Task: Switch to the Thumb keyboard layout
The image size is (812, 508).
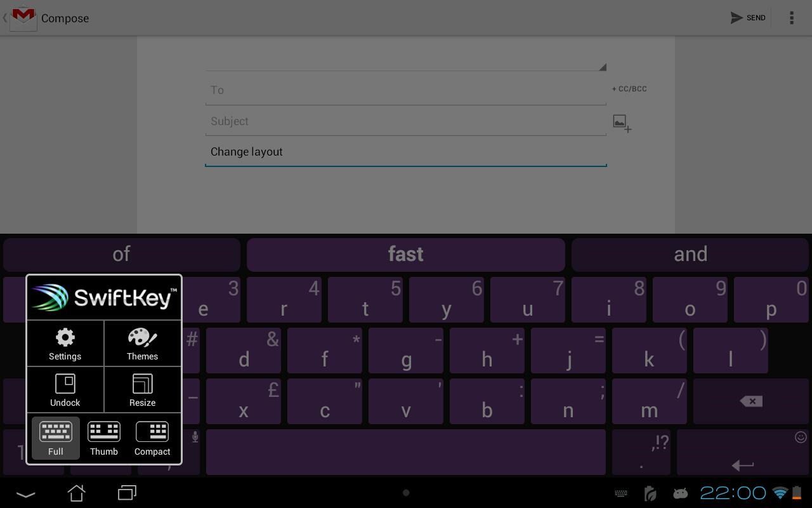Action: coord(103,438)
